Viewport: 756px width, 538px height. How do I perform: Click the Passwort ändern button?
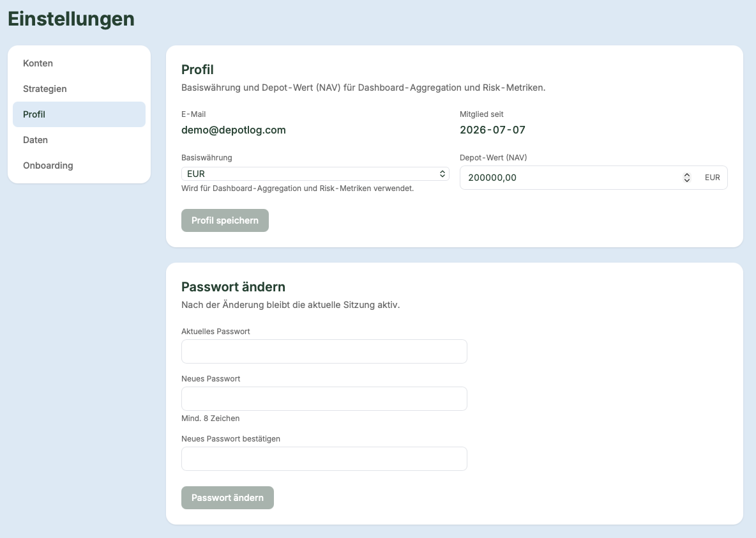point(227,498)
